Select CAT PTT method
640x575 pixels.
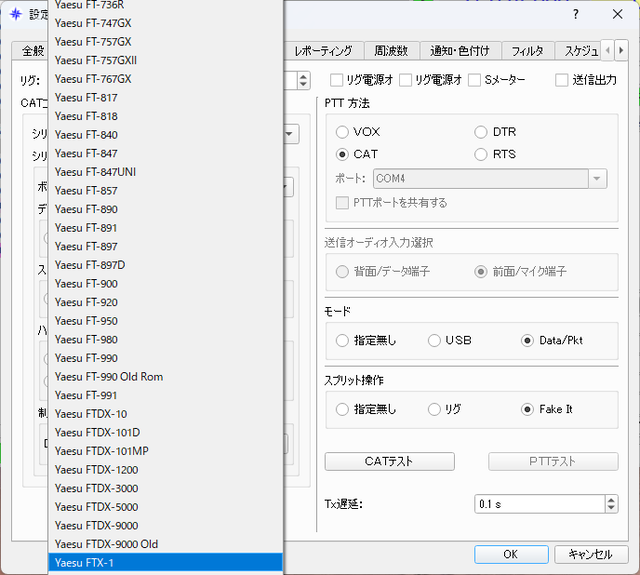coord(342,154)
